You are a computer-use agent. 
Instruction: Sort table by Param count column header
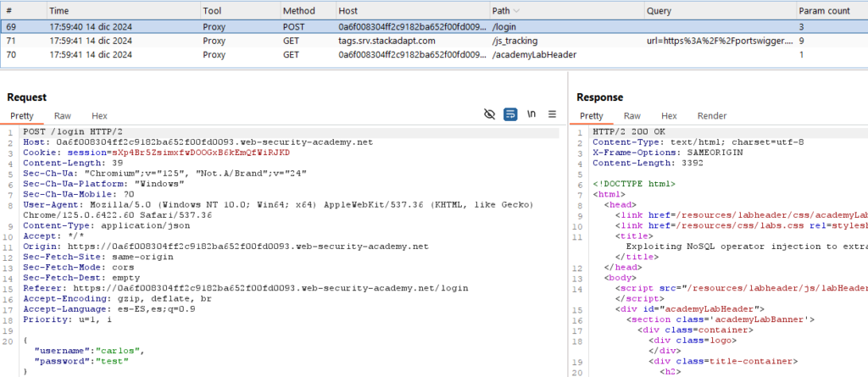pyautogui.click(x=831, y=10)
